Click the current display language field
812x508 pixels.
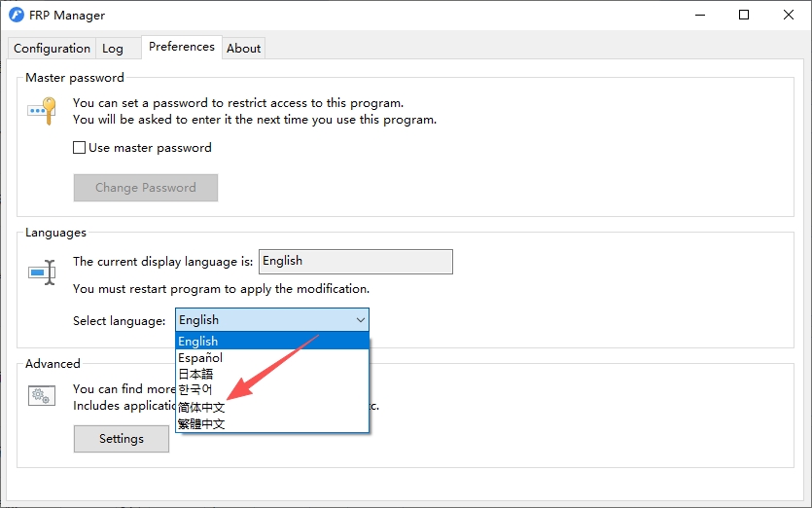[x=356, y=261]
